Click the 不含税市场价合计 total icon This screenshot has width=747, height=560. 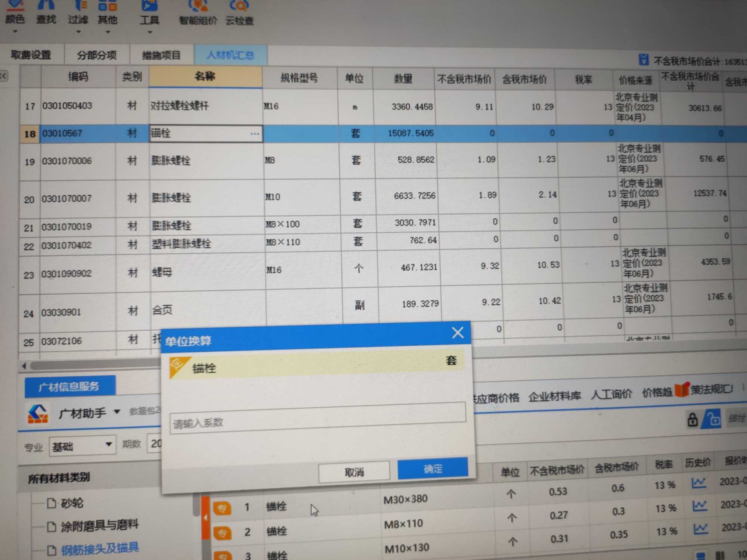[x=643, y=59]
